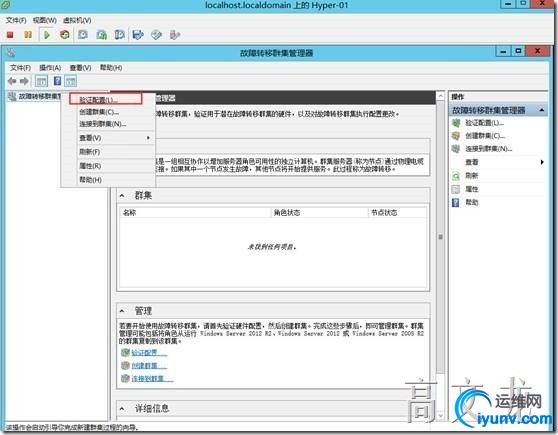Click the red Turn Off VM toolbar icon

click(10, 35)
